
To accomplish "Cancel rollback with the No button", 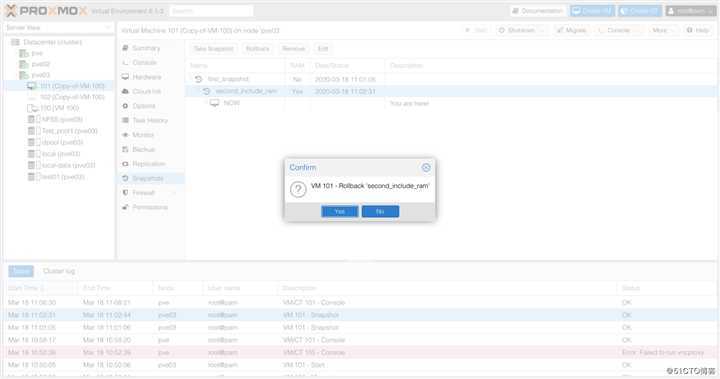I will (x=380, y=211).
